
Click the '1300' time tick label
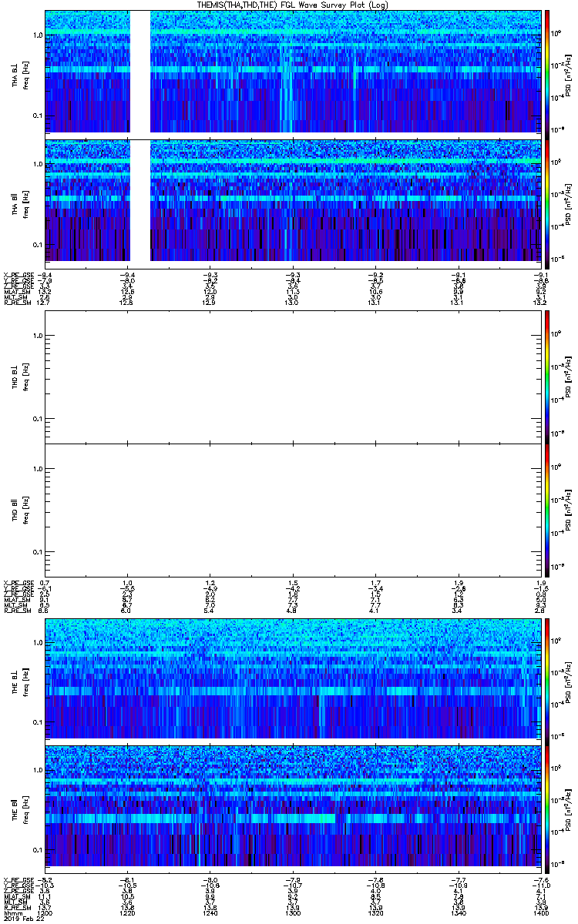point(293,912)
